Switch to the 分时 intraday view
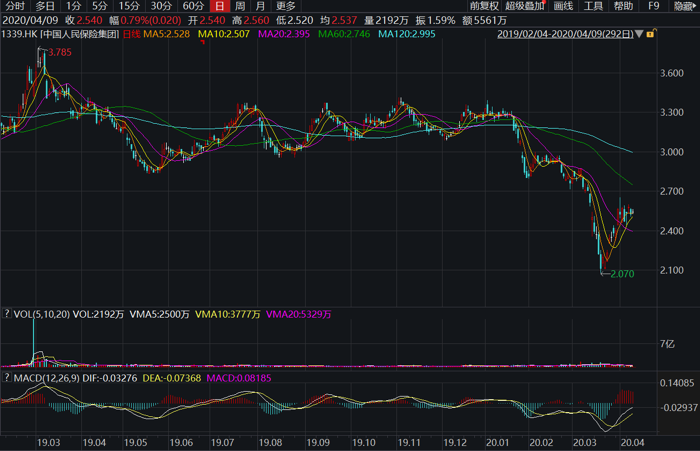The height and width of the screenshot is (451, 700). tap(14, 6)
